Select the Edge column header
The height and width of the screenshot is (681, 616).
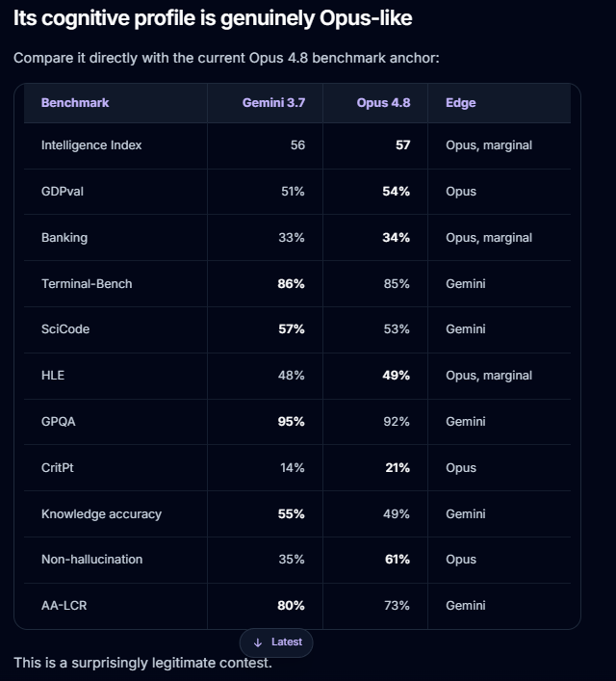pos(461,102)
